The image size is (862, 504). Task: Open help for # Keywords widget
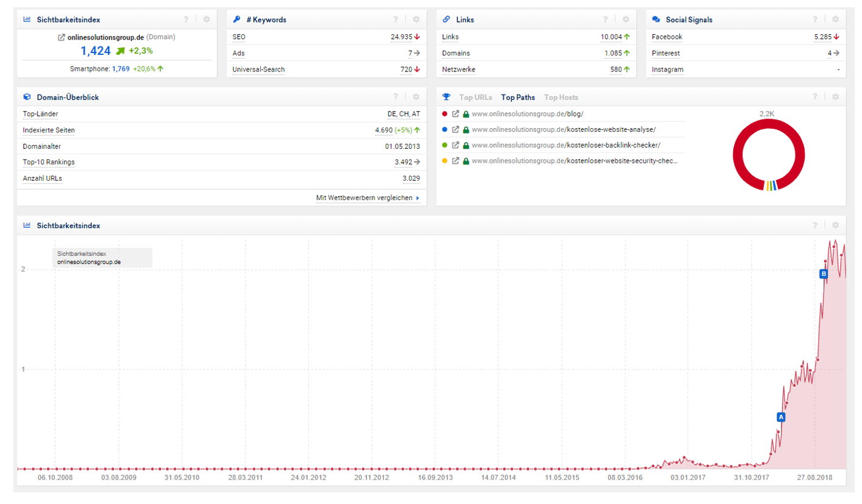click(x=396, y=20)
